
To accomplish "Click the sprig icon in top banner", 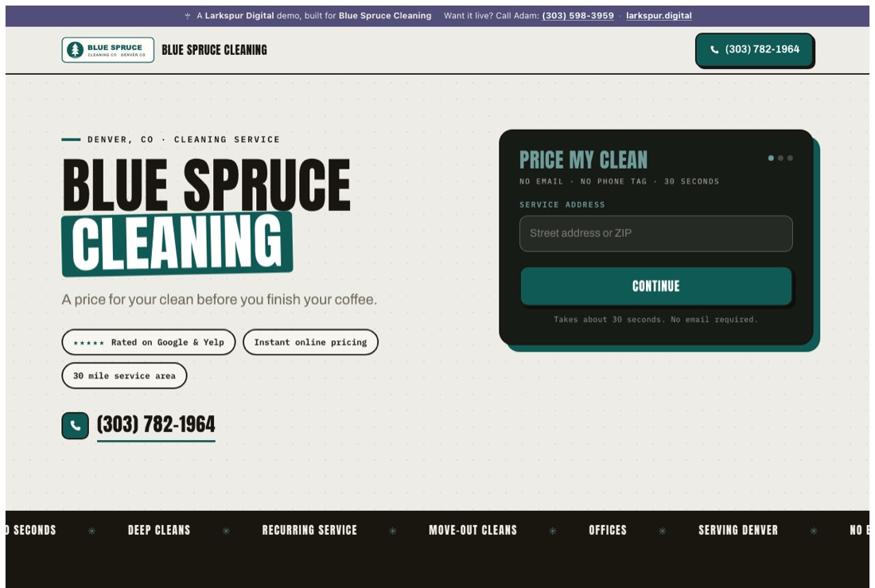I will [188, 16].
